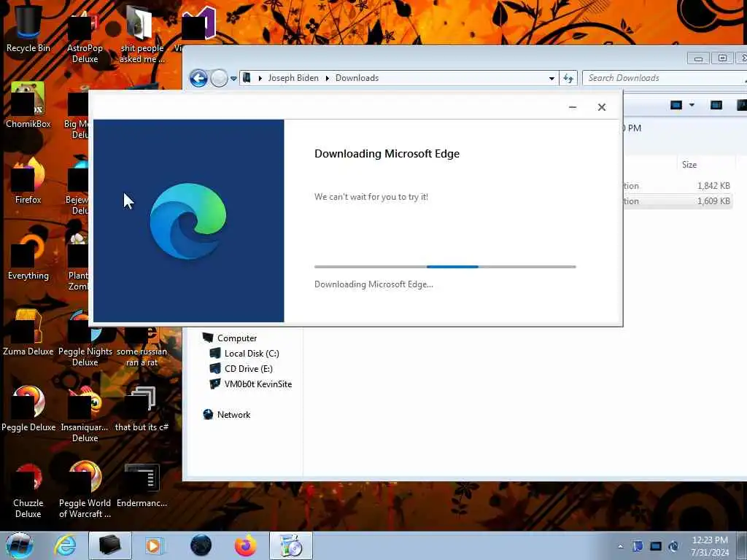Expand the address bar history dropdown

coord(551,78)
